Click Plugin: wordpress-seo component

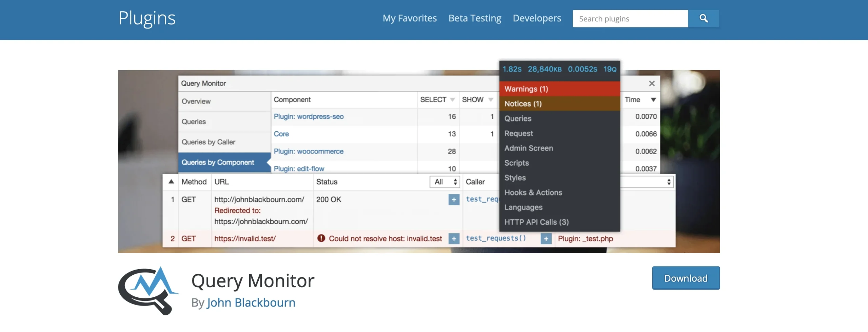309,116
